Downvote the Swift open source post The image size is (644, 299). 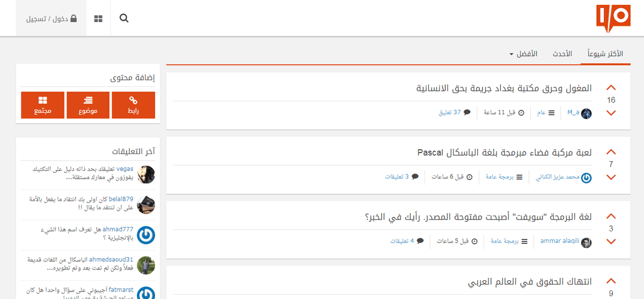(611, 242)
